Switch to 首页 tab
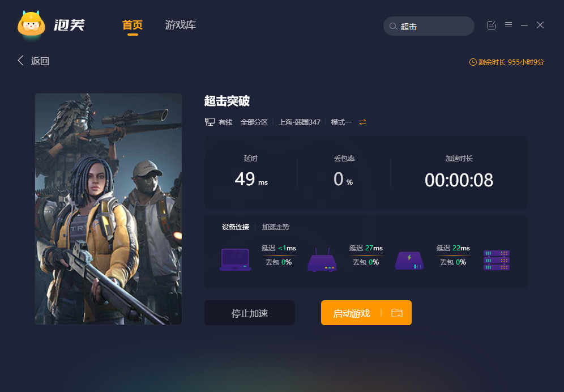The width and height of the screenshot is (564, 392). tap(133, 25)
